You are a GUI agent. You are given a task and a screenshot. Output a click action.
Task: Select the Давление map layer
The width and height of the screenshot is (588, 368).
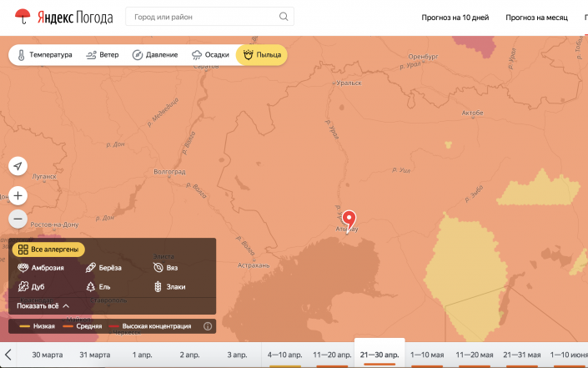coord(155,55)
